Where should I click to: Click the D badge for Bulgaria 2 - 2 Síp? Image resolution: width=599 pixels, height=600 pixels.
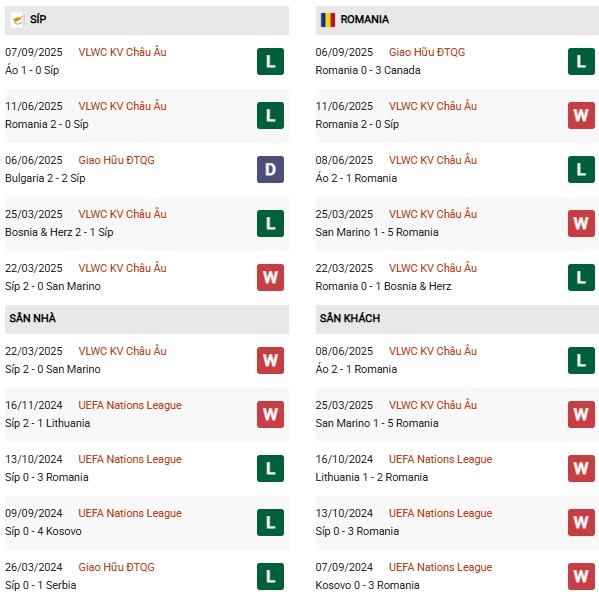[x=270, y=169]
